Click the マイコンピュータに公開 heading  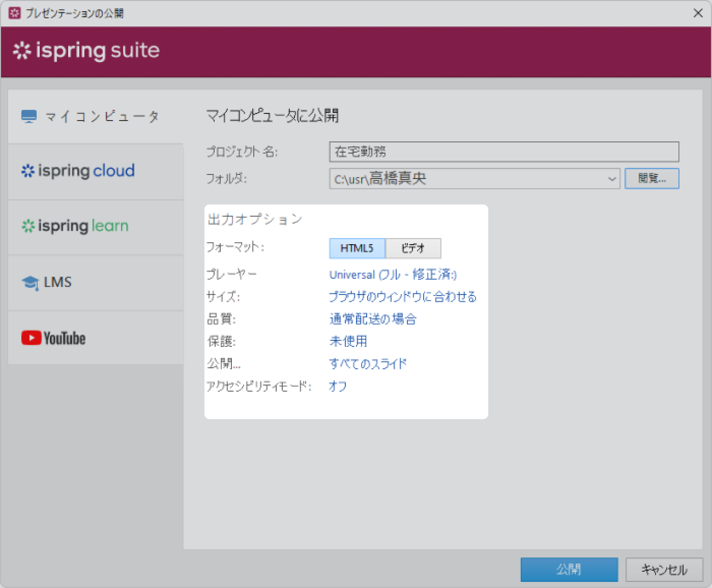(x=272, y=116)
